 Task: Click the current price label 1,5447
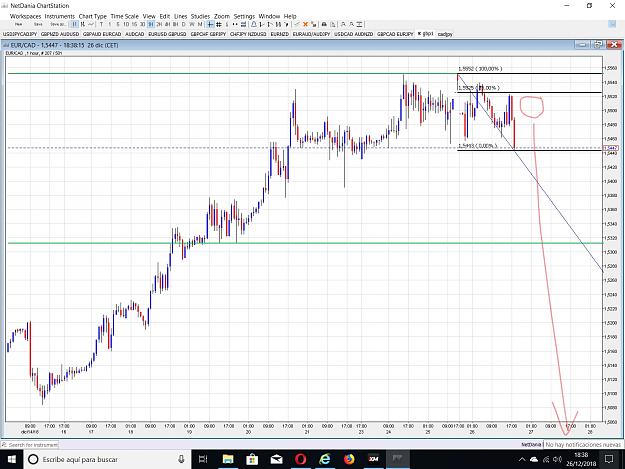(x=611, y=148)
